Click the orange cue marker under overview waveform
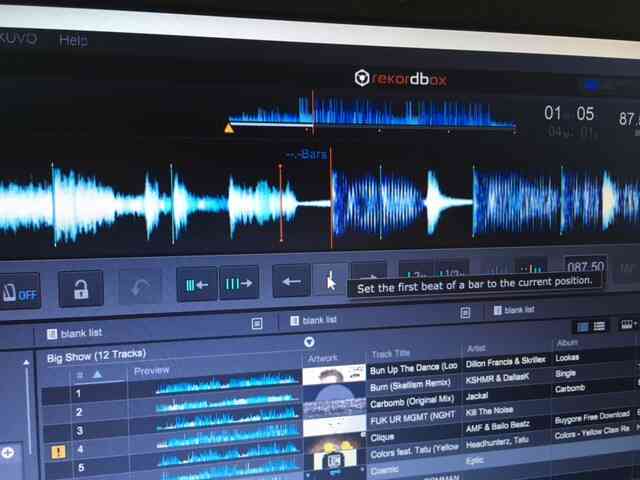640x480 pixels. (x=229, y=129)
